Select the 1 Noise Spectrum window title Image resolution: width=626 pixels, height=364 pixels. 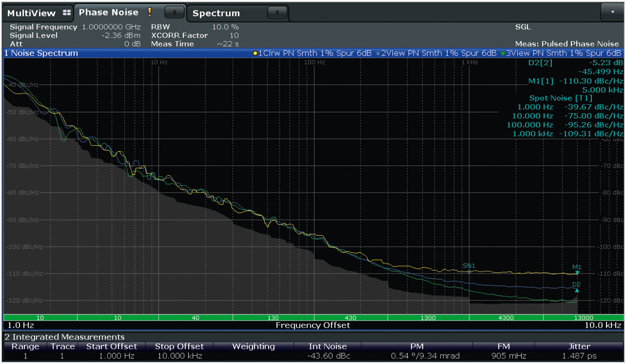pos(41,53)
